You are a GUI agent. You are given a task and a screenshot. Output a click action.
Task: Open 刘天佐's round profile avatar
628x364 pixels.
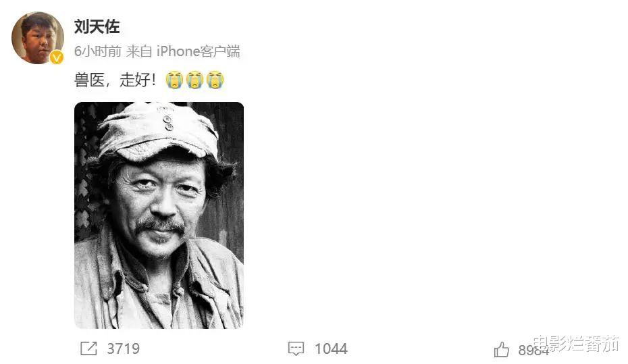coord(38,38)
